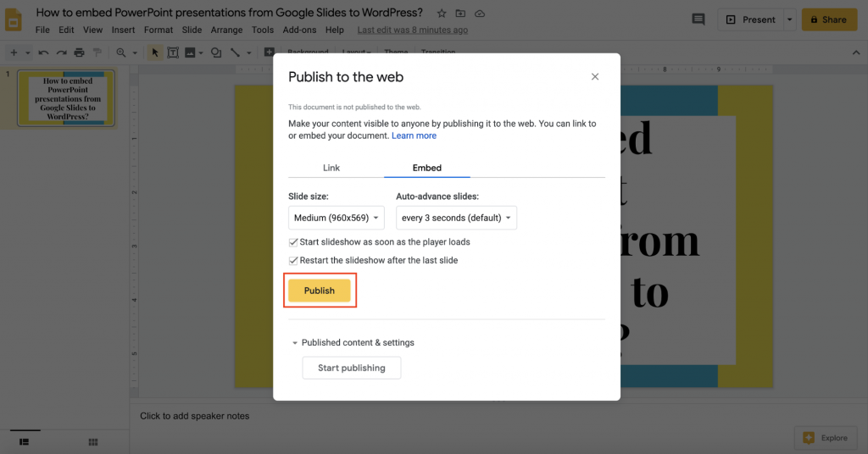Click the presentation title text
The width and height of the screenshot is (868, 454).
pyautogui.click(x=229, y=13)
